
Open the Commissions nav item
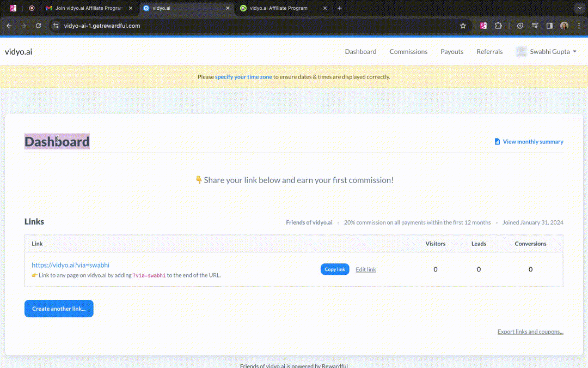[x=408, y=52]
